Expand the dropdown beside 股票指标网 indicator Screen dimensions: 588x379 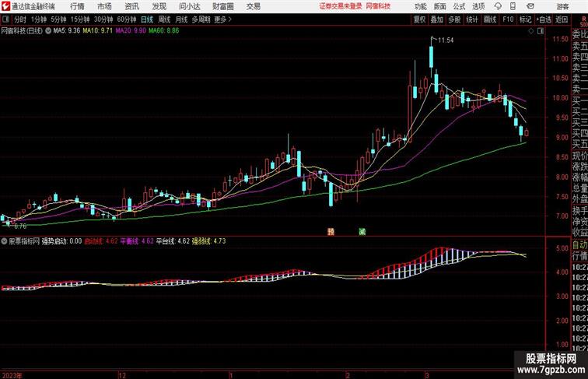4,241
